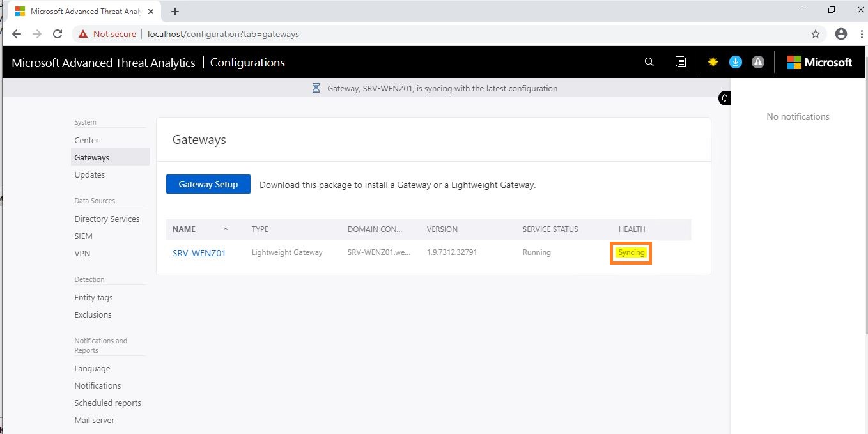The width and height of the screenshot is (868, 434).
Task: Open Directory Services settings
Action: (x=107, y=219)
